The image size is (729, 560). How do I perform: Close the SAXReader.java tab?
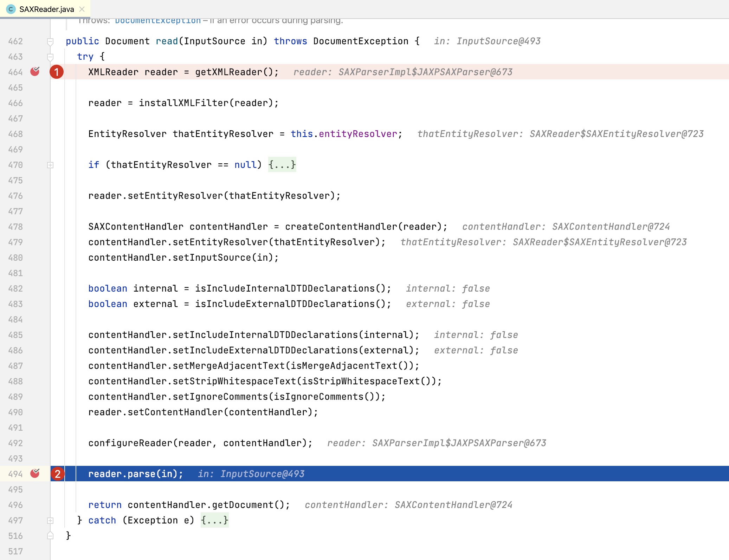pos(82,9)
